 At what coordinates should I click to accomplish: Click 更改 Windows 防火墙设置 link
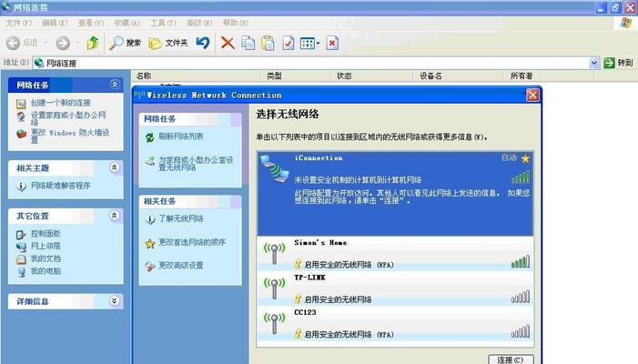[70, 136]
